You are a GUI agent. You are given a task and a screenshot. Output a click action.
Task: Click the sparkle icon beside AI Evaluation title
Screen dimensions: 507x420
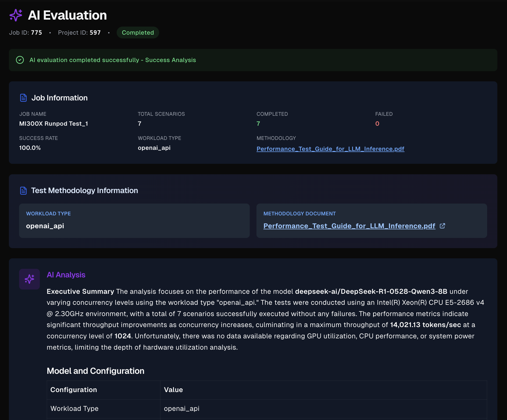(x=16, y=15)
